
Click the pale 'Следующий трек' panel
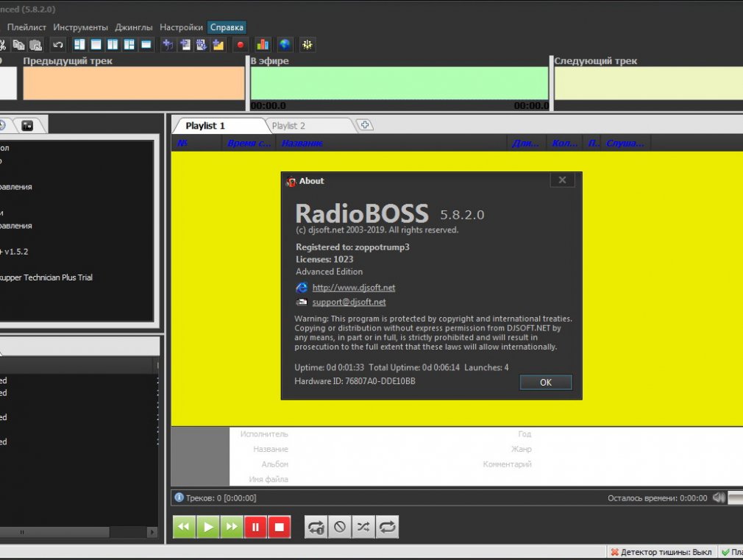coord(649,83)
